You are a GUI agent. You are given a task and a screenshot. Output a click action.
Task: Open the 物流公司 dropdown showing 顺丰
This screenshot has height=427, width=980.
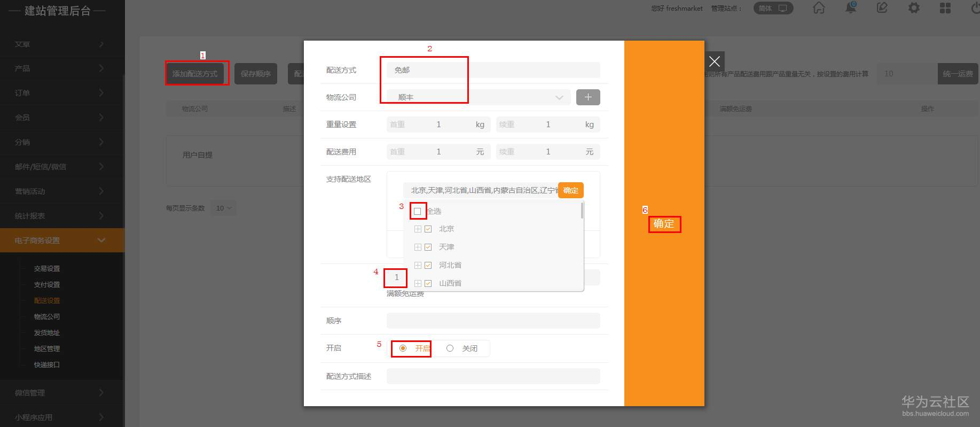[479, 97]
